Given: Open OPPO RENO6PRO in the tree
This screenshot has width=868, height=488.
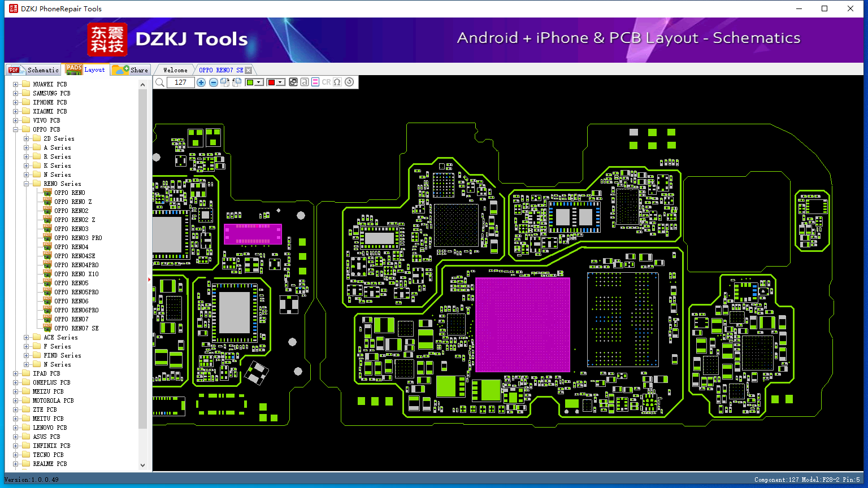Looking at the screenshot, I should point(76,310).
